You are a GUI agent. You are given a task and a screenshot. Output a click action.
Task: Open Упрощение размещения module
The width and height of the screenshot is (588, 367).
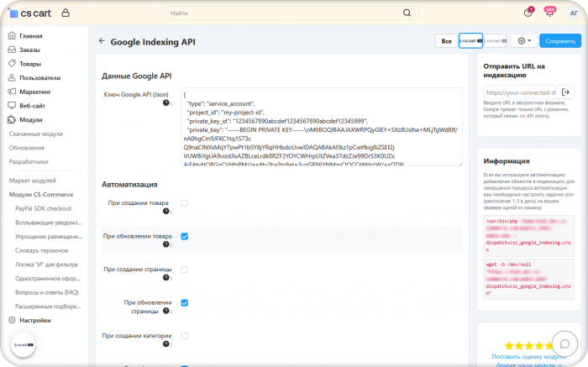click(49, 236)
